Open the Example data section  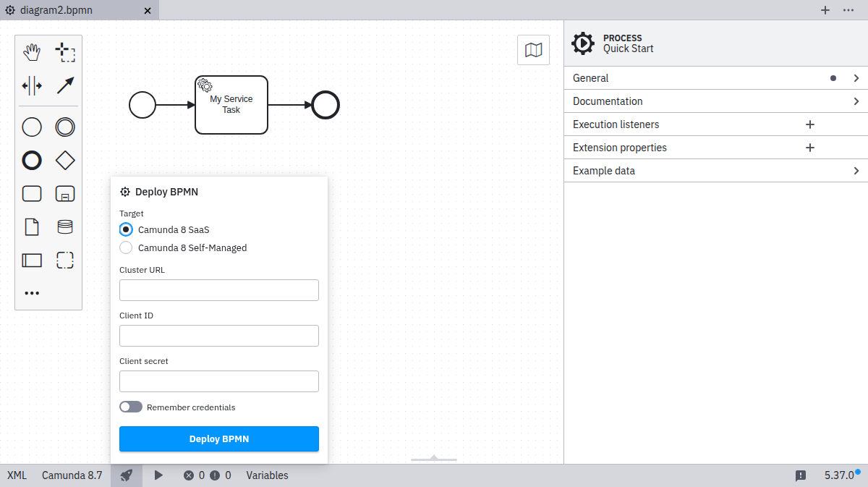[712, 170]
